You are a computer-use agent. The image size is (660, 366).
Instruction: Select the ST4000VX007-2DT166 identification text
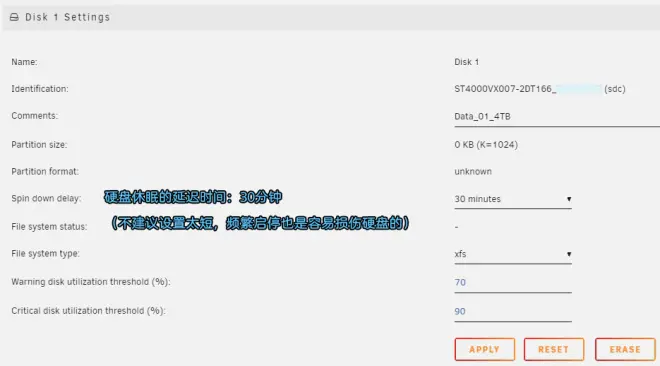click(x=505, y=89)
